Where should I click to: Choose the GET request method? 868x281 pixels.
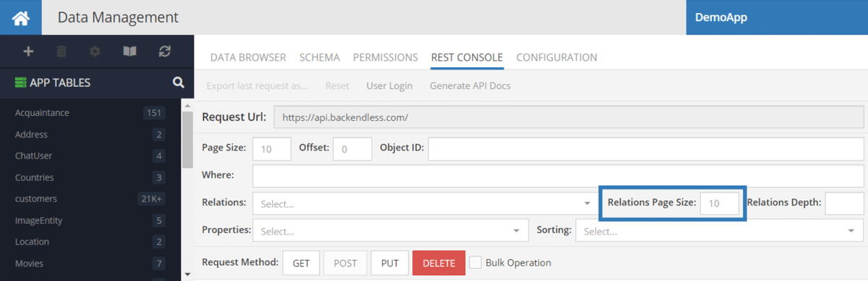[x=301, y=263]
